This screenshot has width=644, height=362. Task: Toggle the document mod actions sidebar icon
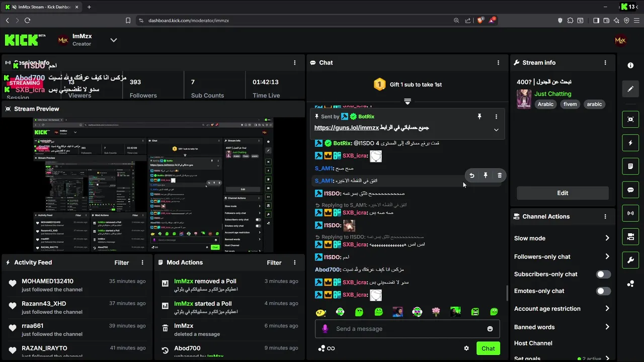pos(630,166)
